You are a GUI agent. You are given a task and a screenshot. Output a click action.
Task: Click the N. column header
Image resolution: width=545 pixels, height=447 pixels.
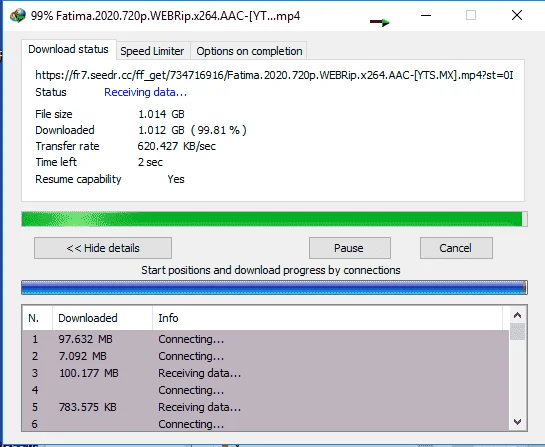click(38, 318)
